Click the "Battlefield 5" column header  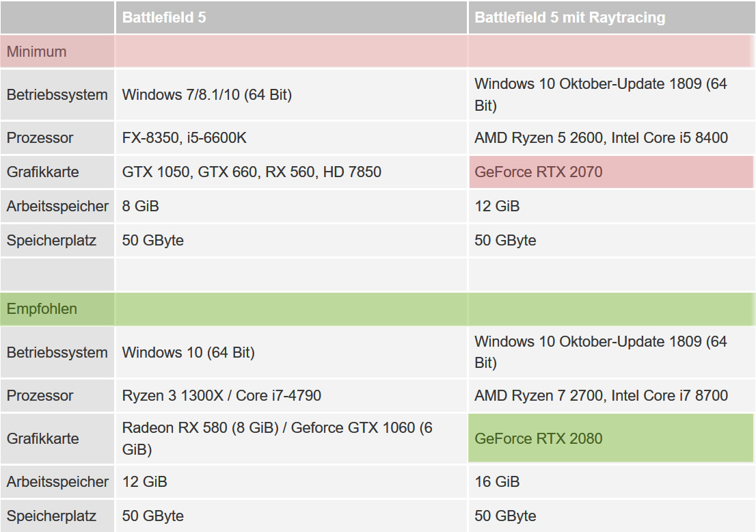click(x=164, y=18)
